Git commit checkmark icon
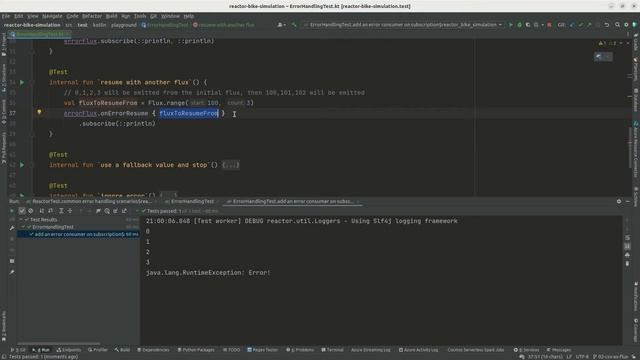Image resolution: width=640 pixels, height=360 pixels. tap(580, 25)
